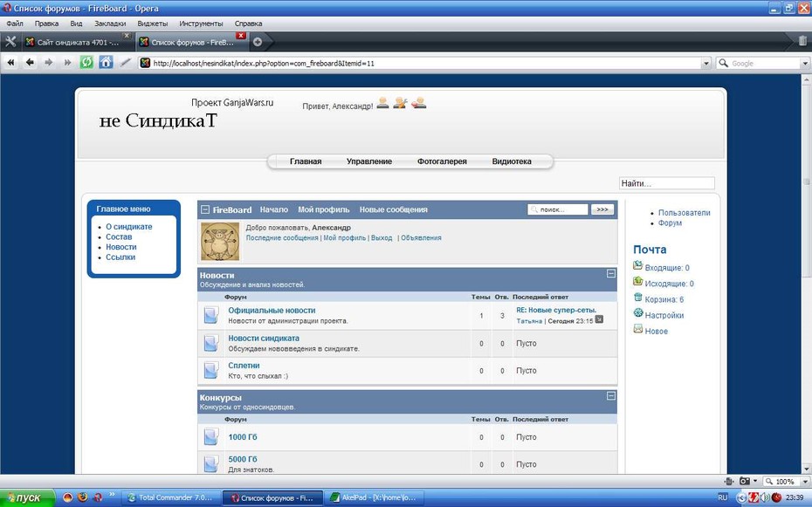Open the closed tabs trash icon
Screen dimensions: 812x507
click(802, 41)
